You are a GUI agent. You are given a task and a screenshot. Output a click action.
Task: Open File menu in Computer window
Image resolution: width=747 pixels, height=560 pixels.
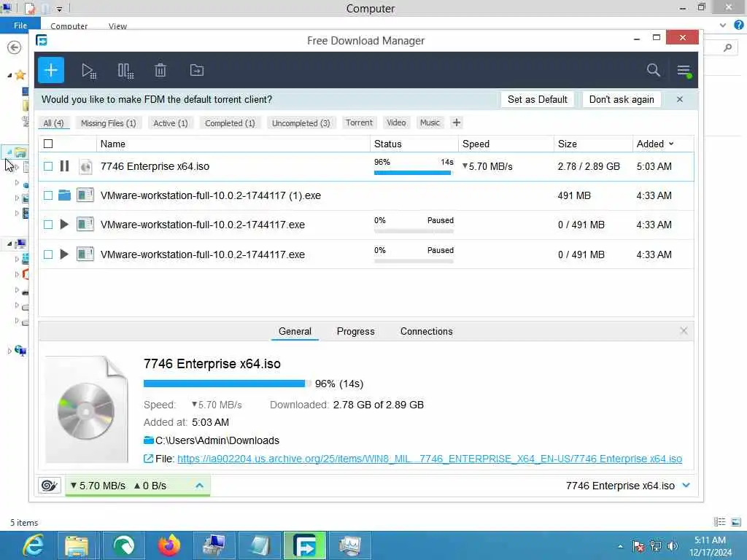pos(20,26)
